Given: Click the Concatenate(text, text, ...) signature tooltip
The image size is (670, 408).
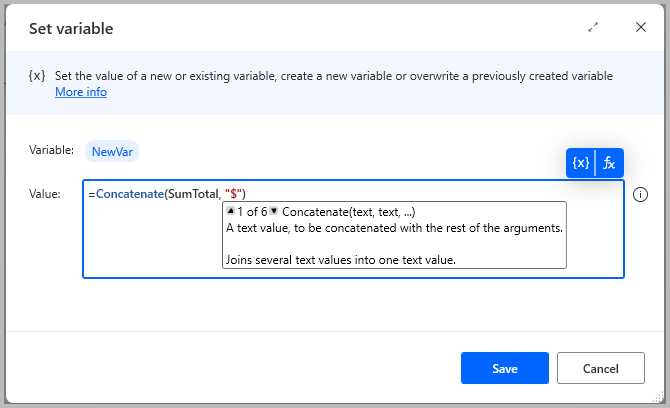Looking at the screenshot, I should pyautogui.click(x=349, y=212).
